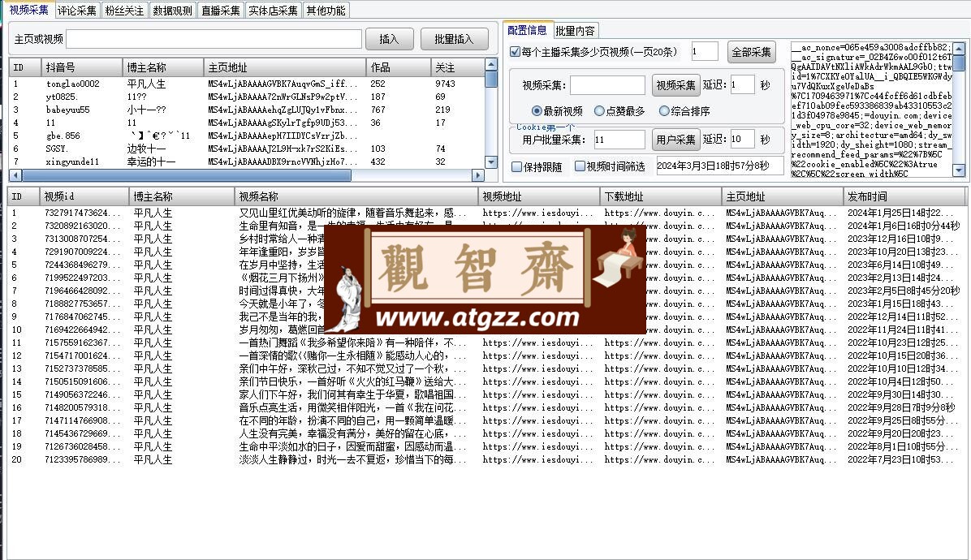Select video titled 一首深情的歌《赌你一生永相随》

tap(486, 355)
